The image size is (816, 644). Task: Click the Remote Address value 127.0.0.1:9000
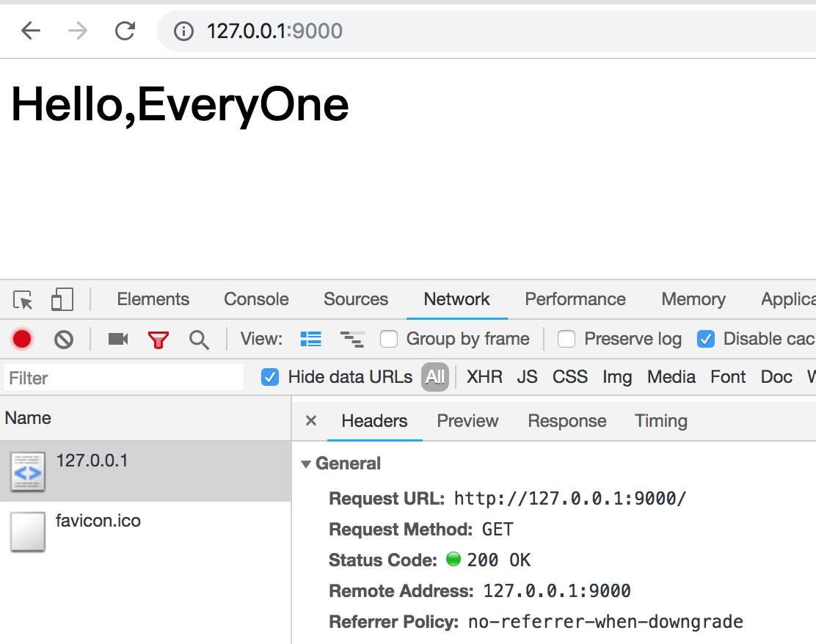pos(557,591)
